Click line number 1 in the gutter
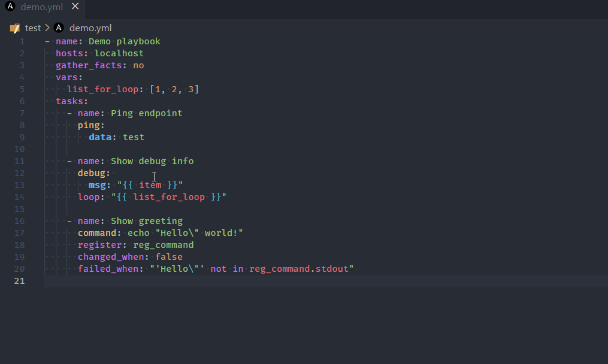 [22, 41]
